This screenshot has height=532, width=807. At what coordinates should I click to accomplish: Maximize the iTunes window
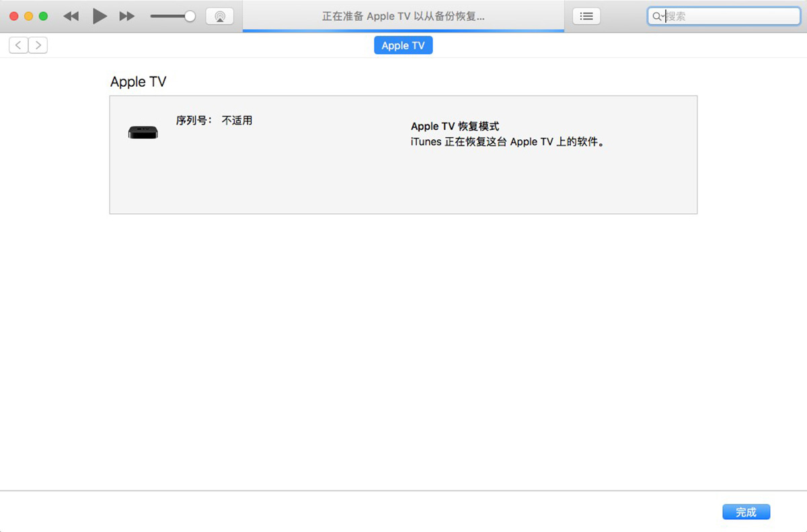(43, 16)
